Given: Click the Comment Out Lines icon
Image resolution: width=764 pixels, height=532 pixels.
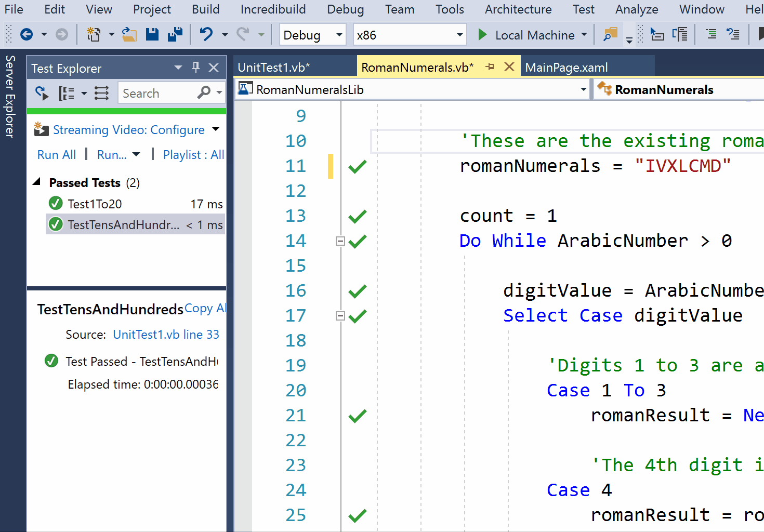Looking at the screenshot, I should tap(710, 34).
